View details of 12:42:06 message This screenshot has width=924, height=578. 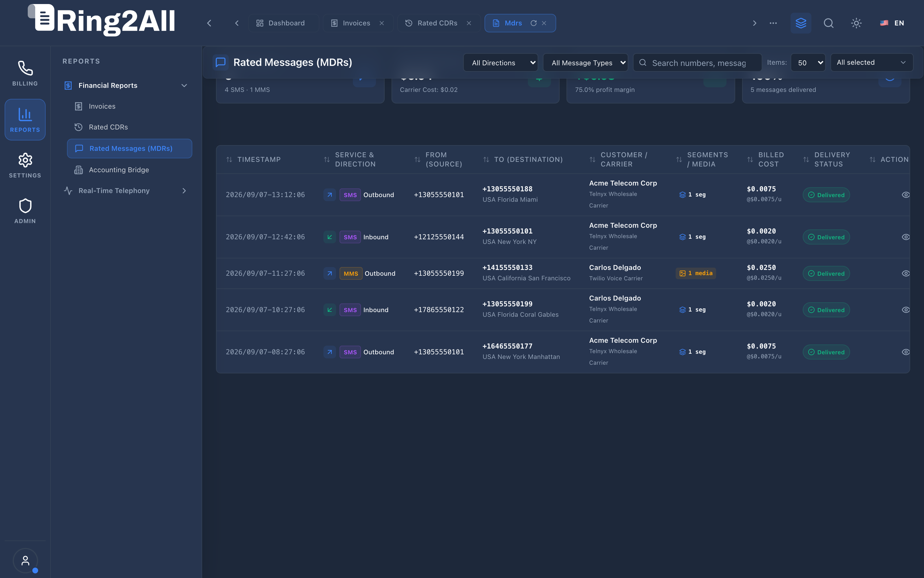905,237
